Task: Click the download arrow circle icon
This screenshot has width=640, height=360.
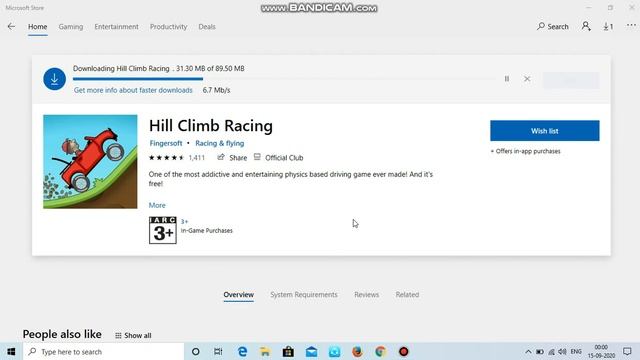Action: pyautogui.click(x=54, y=79)
